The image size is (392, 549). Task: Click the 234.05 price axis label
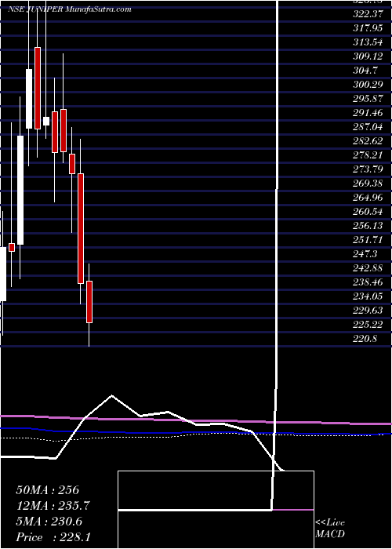click(368, 296)
